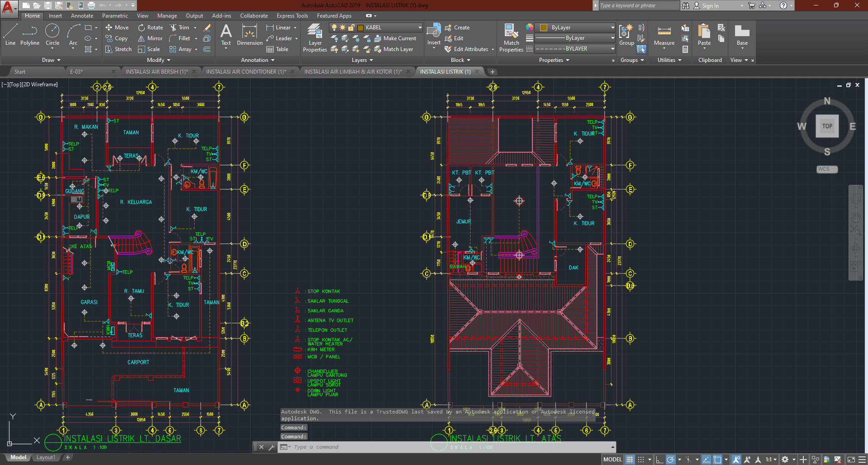Switch to INSTALASI AIR CONDITIONER drawing tab
Viewport: 868px width, 465px height.
point(246,71)
